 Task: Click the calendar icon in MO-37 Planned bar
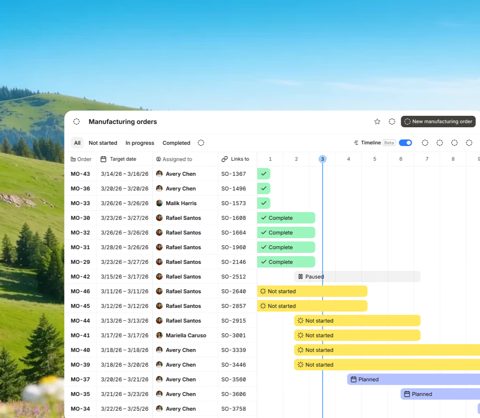[353, 379]
